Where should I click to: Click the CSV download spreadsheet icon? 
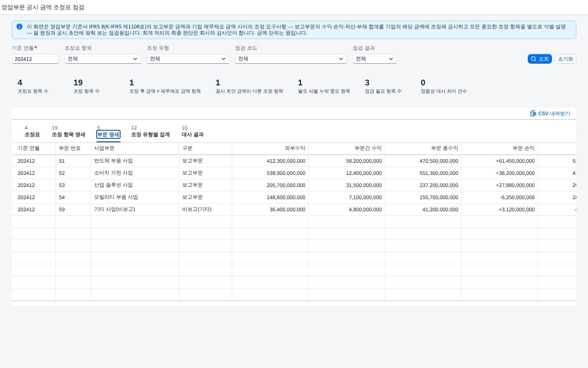pos(533,113)
